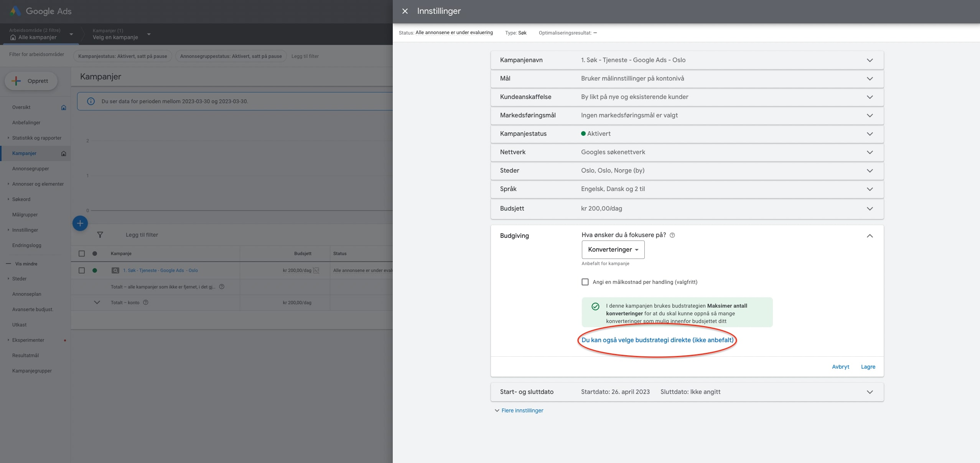Go to Anbefalinger in sidebar menu
The width and height of the screenshot is (980, 463).
[26, 122]
